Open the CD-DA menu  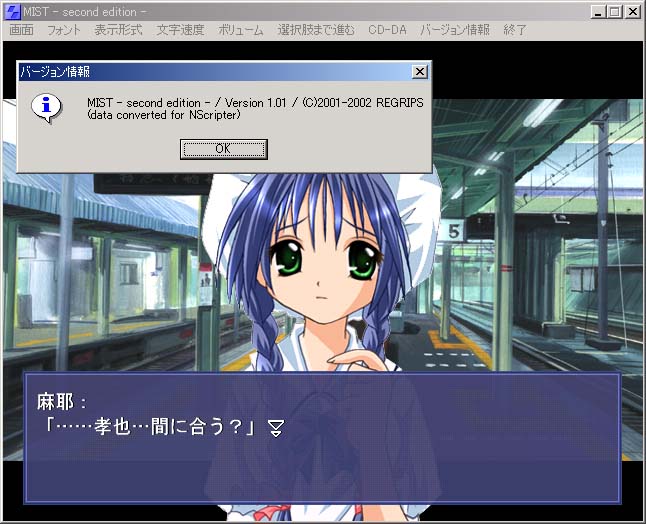pos(387,30)
